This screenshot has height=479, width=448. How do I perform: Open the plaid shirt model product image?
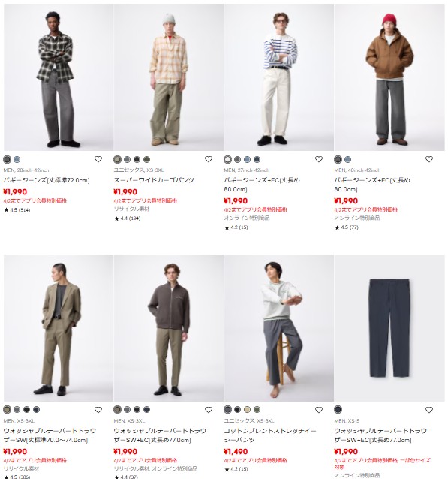tap(59, 77)
